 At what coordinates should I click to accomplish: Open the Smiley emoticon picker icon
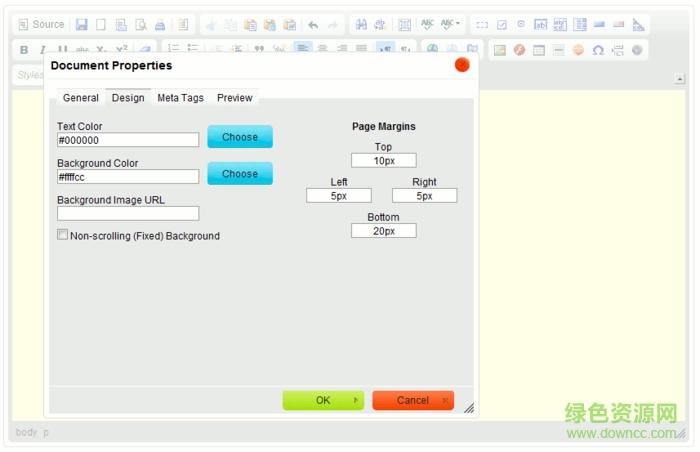tap(578, 50)
